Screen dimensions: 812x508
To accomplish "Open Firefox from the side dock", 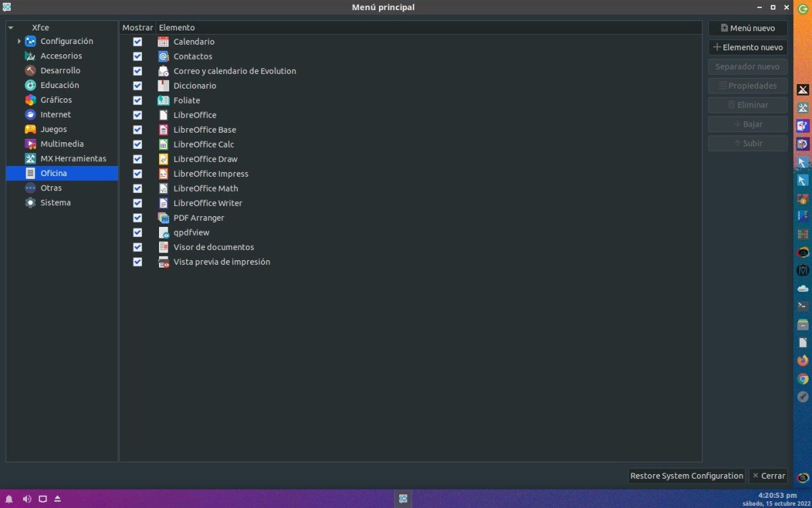I will click(803, 361).
